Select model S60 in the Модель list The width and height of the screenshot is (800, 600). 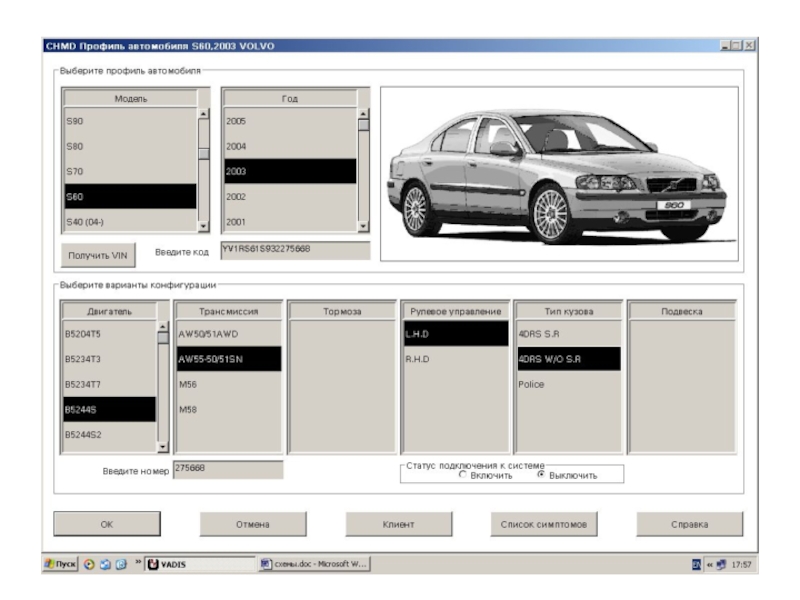130,196
